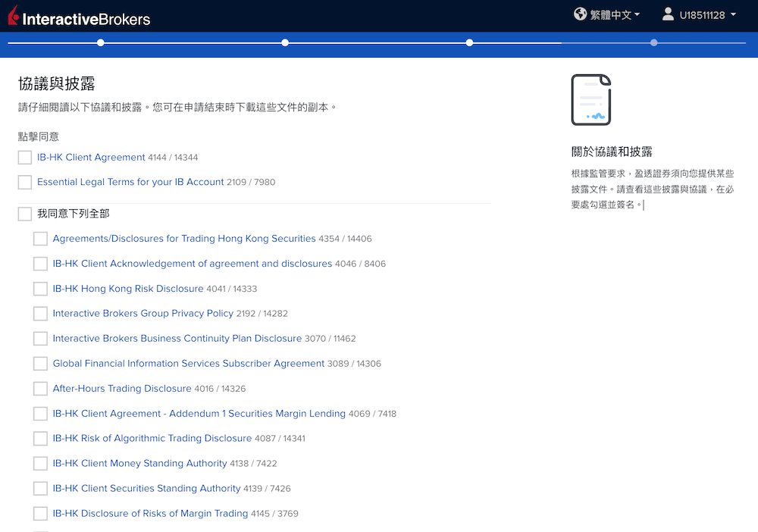The height and width of the screenshot is (532, 758).
Task: Open IB-HK Client Money Standing Authority
Action: click(139, 463)
